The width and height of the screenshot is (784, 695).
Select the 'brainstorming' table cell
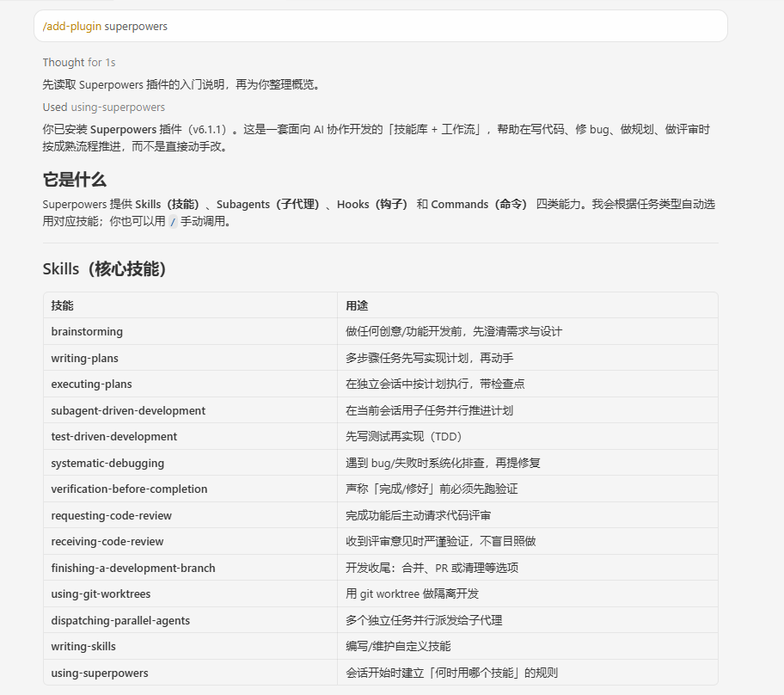[191, 331]
